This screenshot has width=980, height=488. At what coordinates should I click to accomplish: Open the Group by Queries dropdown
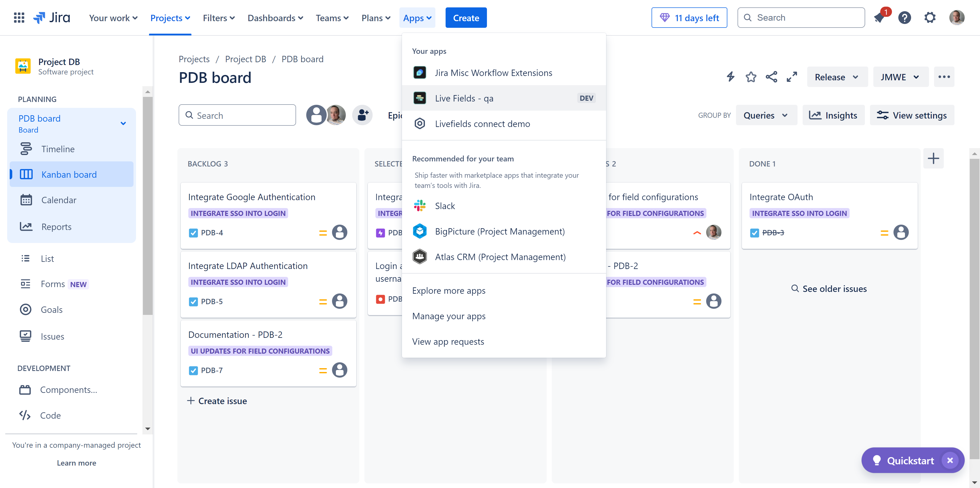pos(766,115)
